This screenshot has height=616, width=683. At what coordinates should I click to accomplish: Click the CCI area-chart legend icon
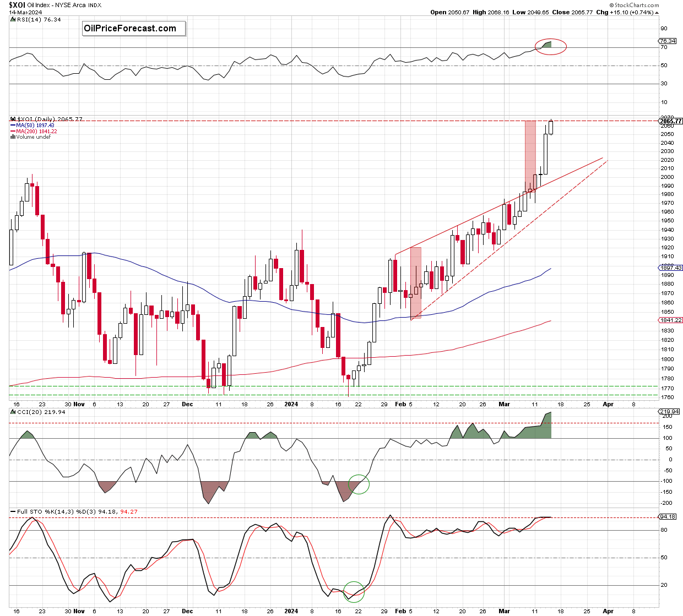coord(12,412)
